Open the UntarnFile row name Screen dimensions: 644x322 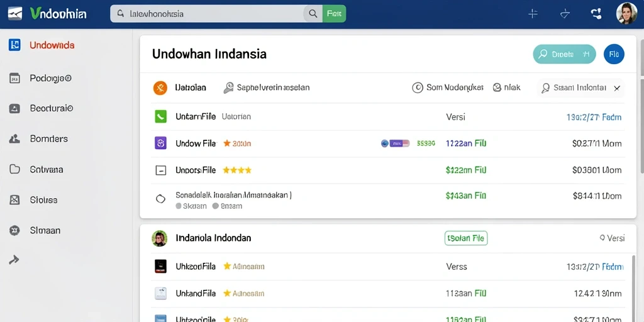196,116
